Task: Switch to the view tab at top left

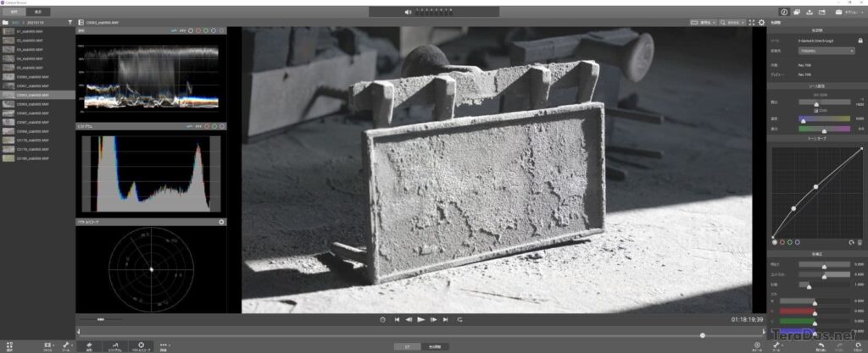Action: click(37, 12)
